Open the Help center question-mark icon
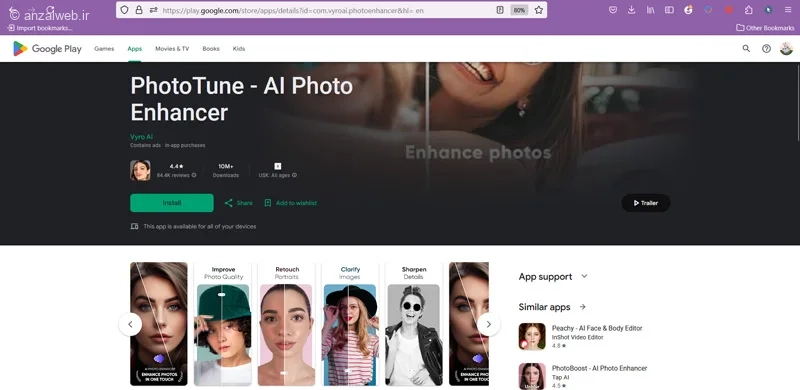The image size is (800, 390). pos(766,48)
